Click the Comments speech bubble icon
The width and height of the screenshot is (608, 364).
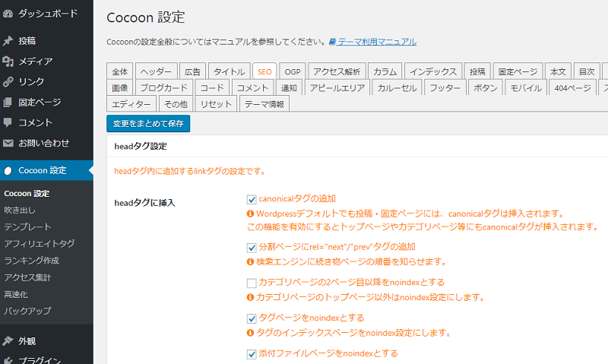[x=8, y=123]
